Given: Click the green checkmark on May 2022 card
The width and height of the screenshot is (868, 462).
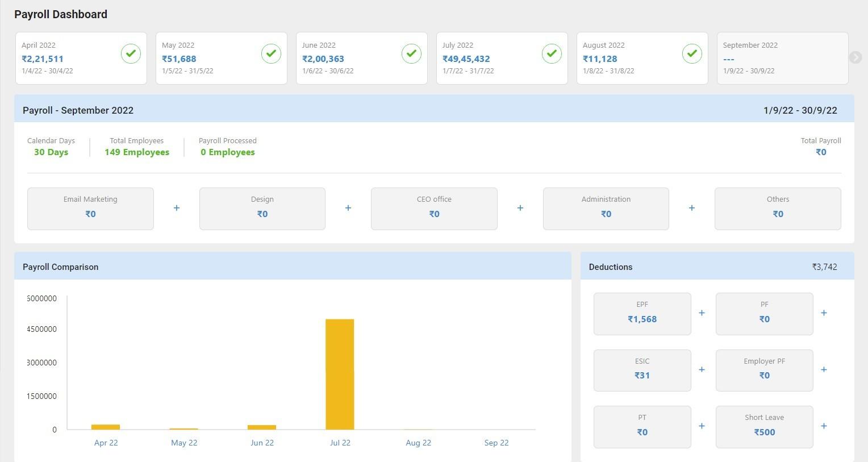Looking at the screenshot, I should [271, 53].
